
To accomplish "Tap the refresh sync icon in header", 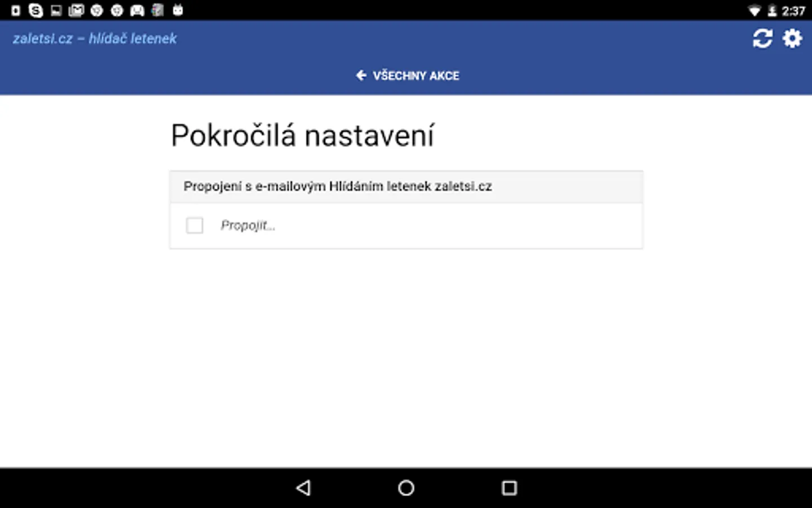I will [762, 38].
